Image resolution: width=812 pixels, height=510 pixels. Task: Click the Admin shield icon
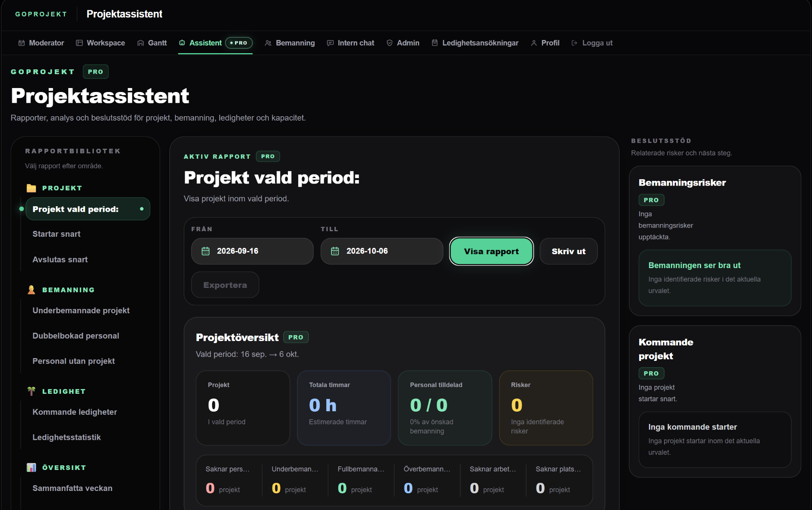[x=389, y=43]
